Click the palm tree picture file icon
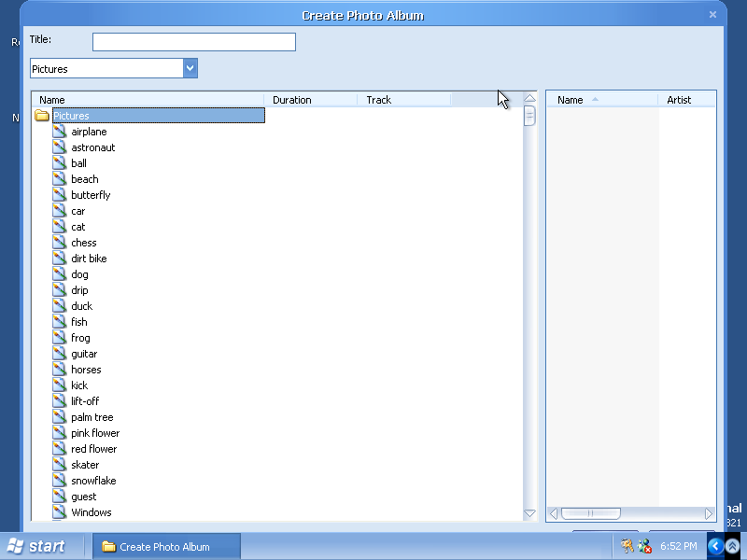The height and width of the screenshot is (560, 747). pyautogui.click(x=60, y=417)
